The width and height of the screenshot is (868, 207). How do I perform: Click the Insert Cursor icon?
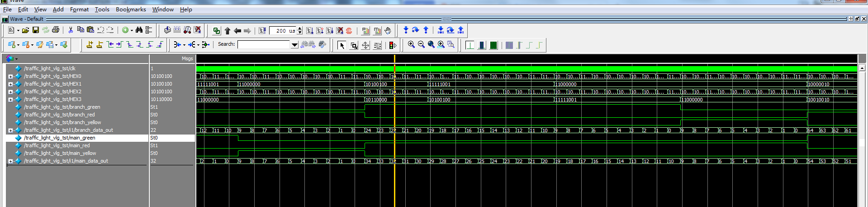click(90, 44)
